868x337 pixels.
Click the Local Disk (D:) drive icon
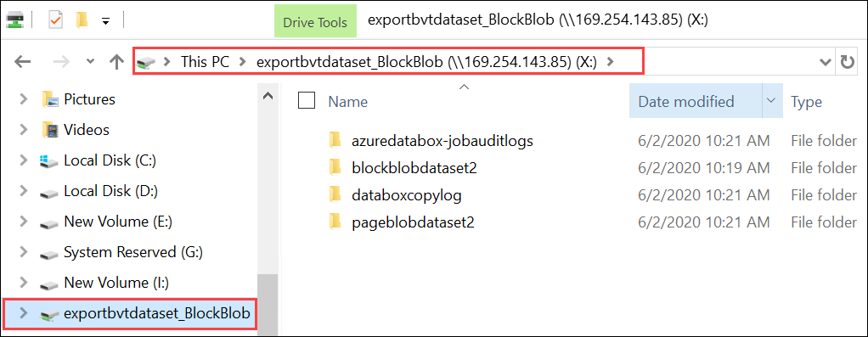coord(49,194)
